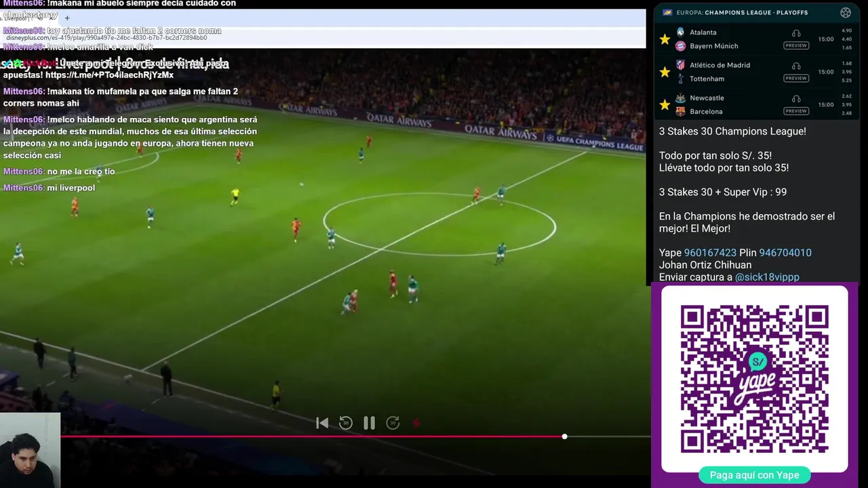This screenshot has width=868, height=488.
Task: Click the Europa flag icon
Action: pos(667,12)
